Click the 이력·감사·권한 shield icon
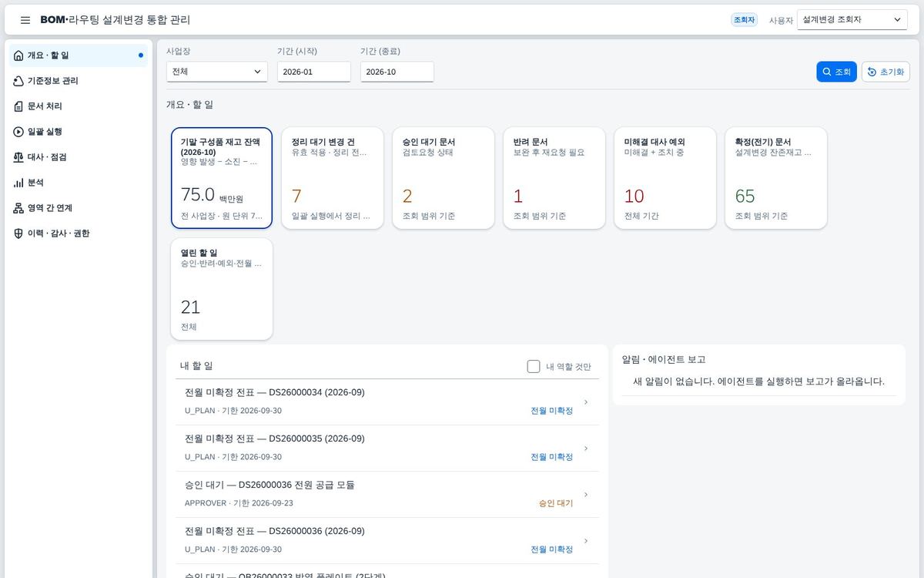Screen dimensions: 924x578 point(18,234)
